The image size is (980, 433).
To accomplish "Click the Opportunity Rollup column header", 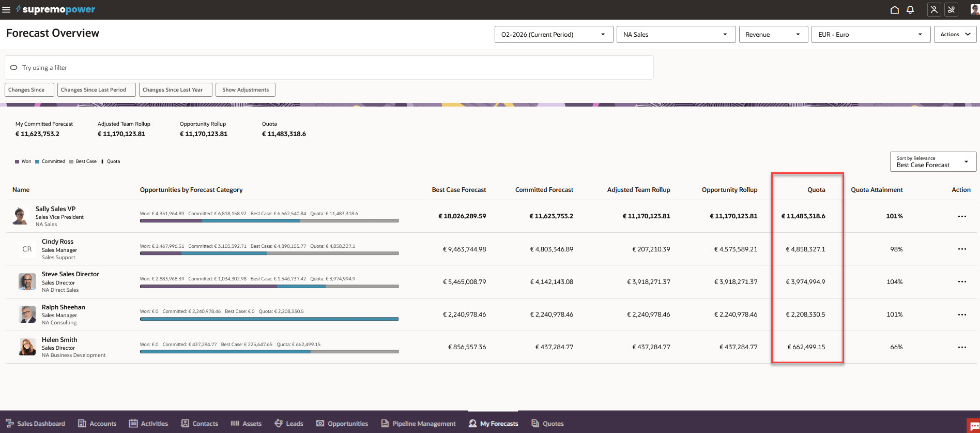I will 729,190.
